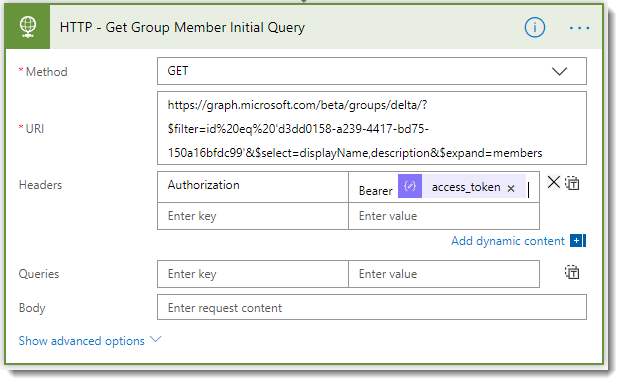Click the Method label

[46, 72]
